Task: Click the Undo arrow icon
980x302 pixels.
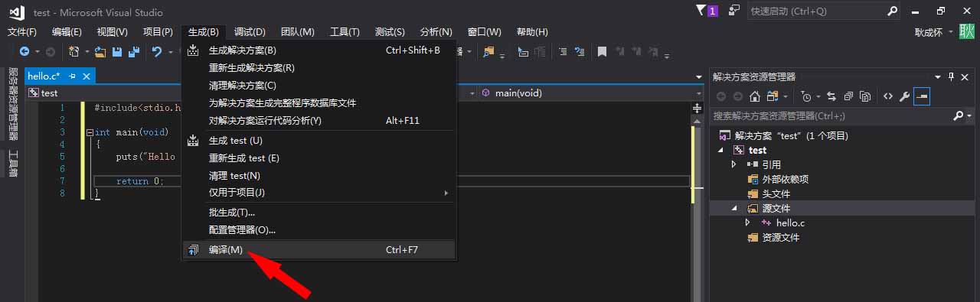Action: coord(157,52)
